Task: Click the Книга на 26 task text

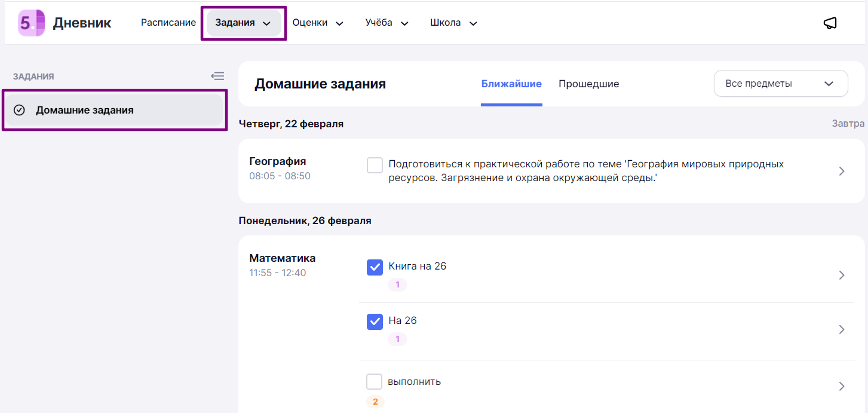Action: (x=418, y=266)
